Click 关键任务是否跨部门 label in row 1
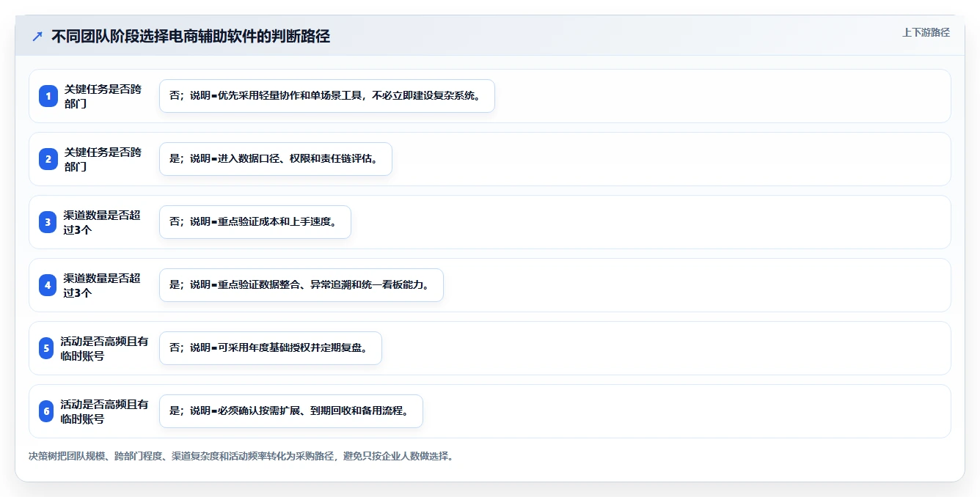980x497 pixels. tap(103, 96)
